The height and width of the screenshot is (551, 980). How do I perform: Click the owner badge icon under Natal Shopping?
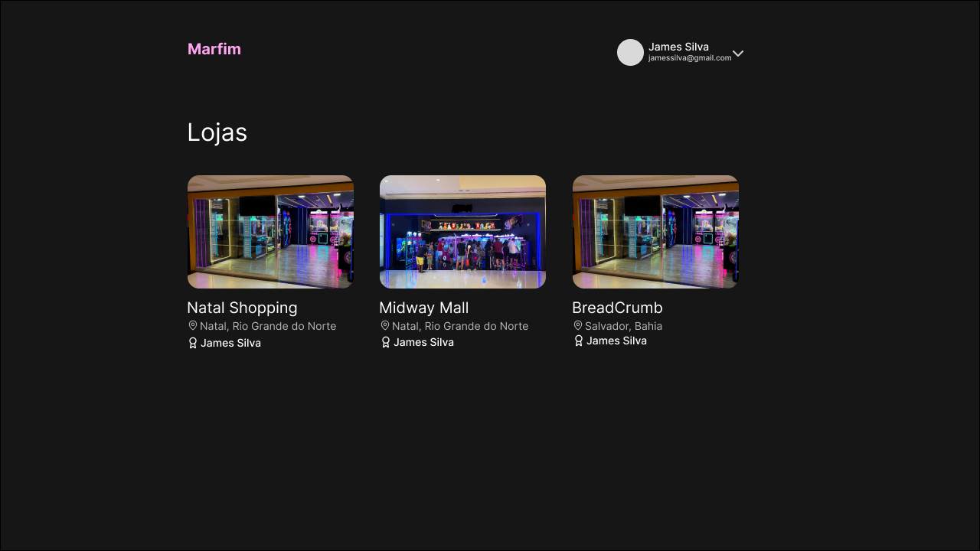(x=193, y=343)
